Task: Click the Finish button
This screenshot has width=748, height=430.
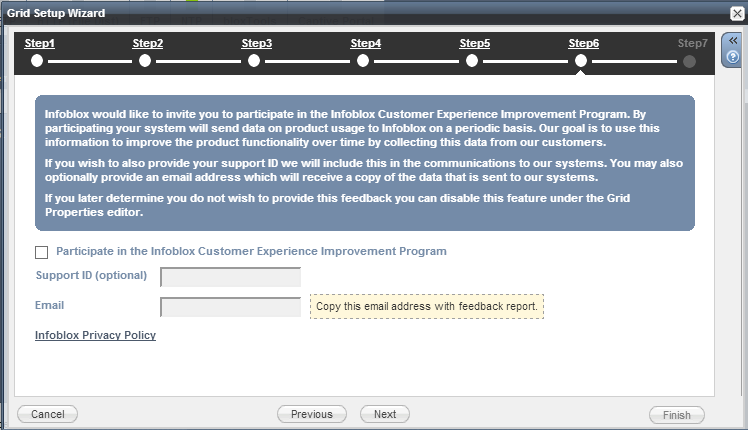Action: [x=676, y=414]
